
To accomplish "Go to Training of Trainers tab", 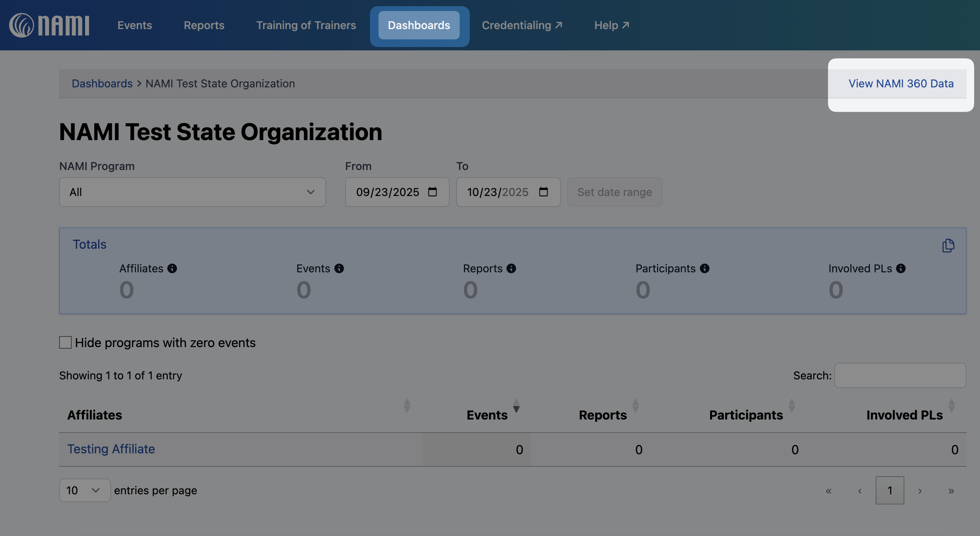I will [306, 25].
